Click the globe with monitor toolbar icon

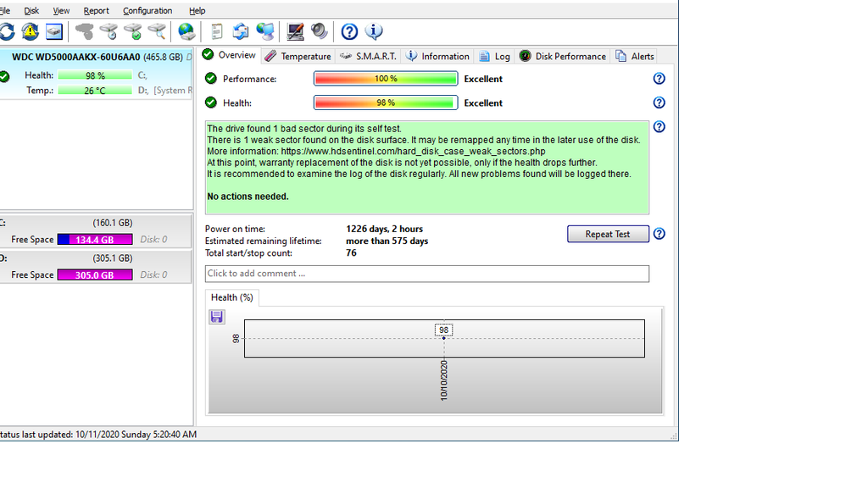(265, 31)
